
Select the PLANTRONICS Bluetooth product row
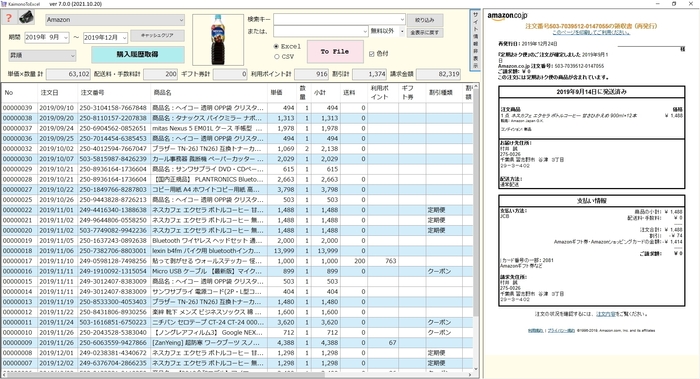click(237, 179)
